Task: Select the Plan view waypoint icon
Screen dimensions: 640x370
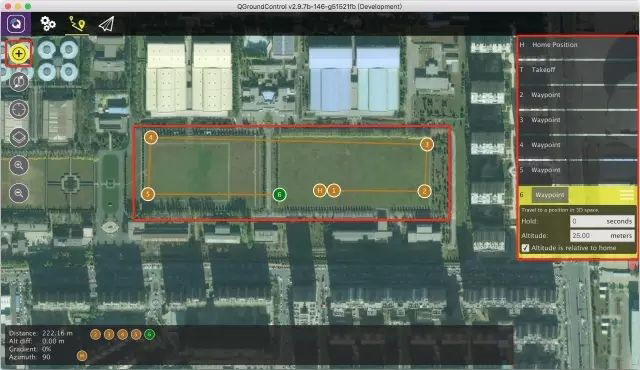Action: (77, 24)
